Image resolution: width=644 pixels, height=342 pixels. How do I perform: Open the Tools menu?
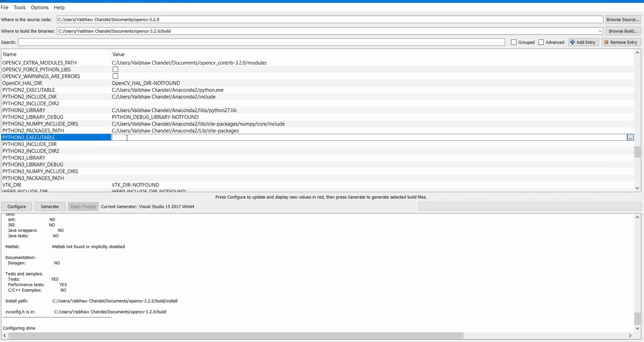tap(20, 7)
